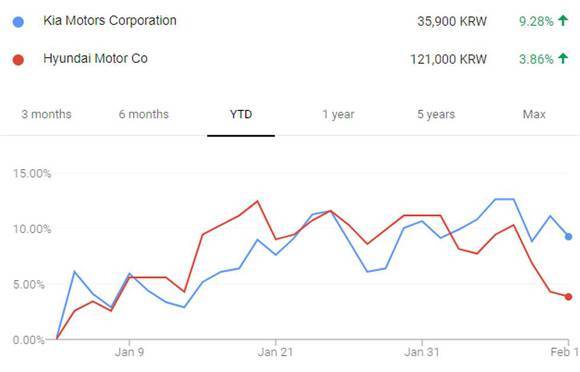
Task: Open the 1 year range tab
Action: 338,115
